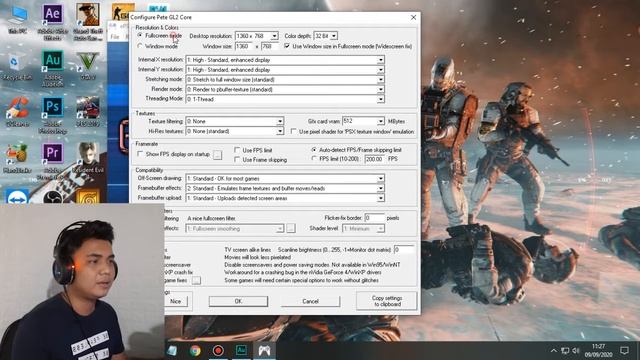Open the cowboy game shortcut on desktop
640x360 pixels.
coord(88,21)
